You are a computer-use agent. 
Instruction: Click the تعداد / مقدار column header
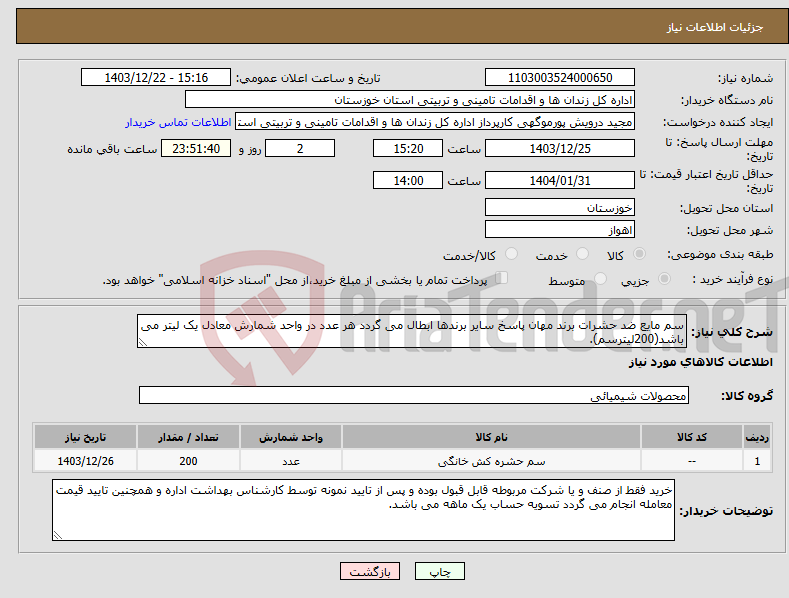click(188, 437)
